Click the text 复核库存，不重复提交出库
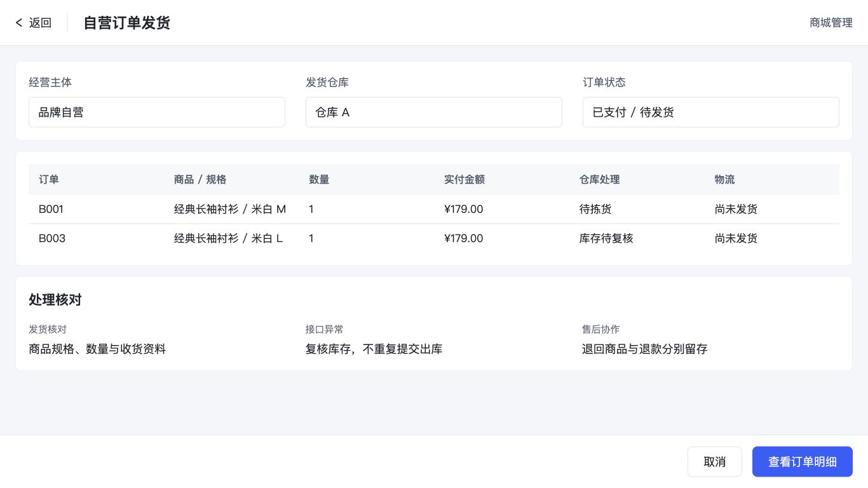Image resolution: width=868 pixels, height=488 pixels. coord(374,349)
